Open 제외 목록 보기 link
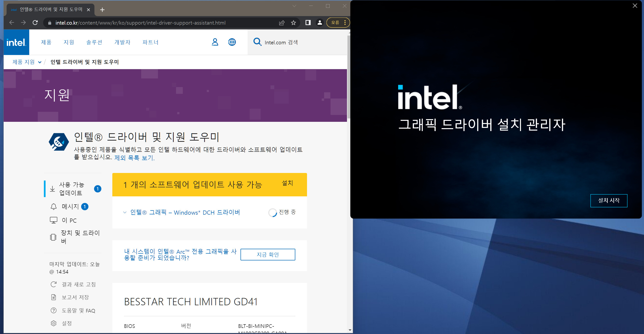The width and height of the screenshot is (644, 334). [x=135, y=158]
